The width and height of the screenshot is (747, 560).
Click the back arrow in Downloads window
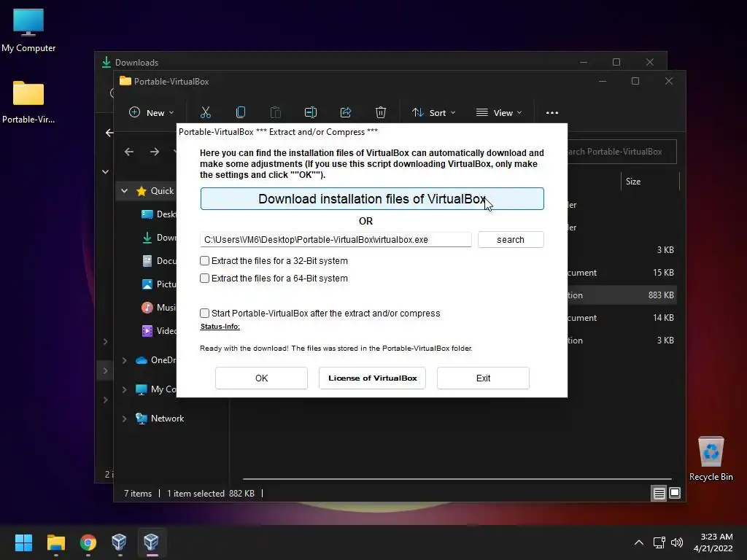click(x=109, y=133)
